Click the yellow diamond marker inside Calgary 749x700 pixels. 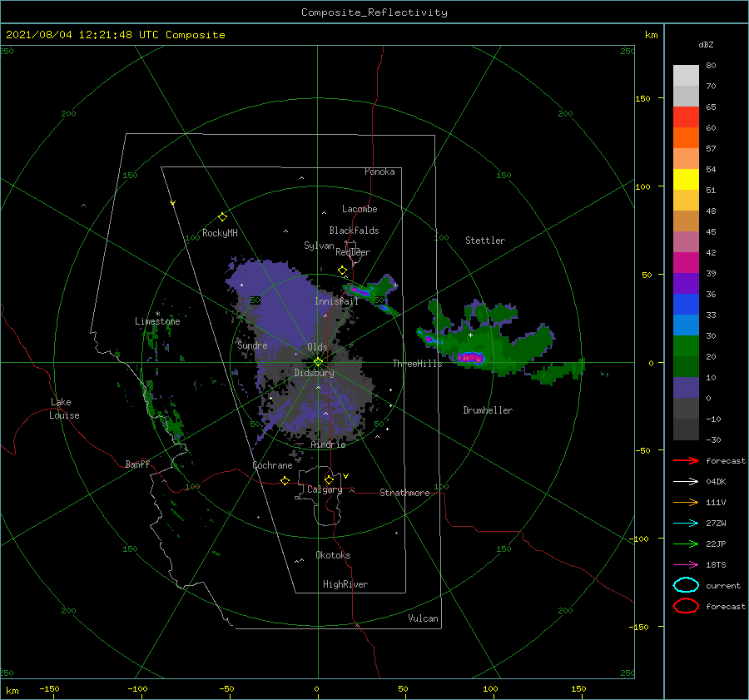click(329, 479)
